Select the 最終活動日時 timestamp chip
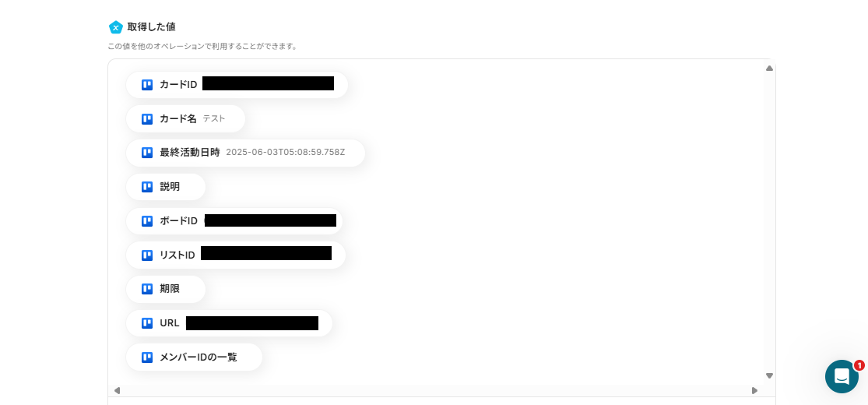The image size is (868, 405). coord(245,153)
